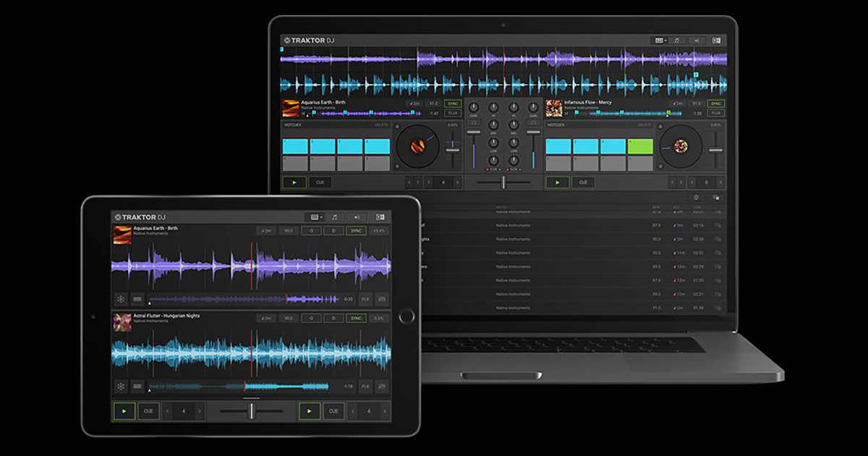Click the hotcue grid icon on the tablet's bottom deck

point(137,387)
